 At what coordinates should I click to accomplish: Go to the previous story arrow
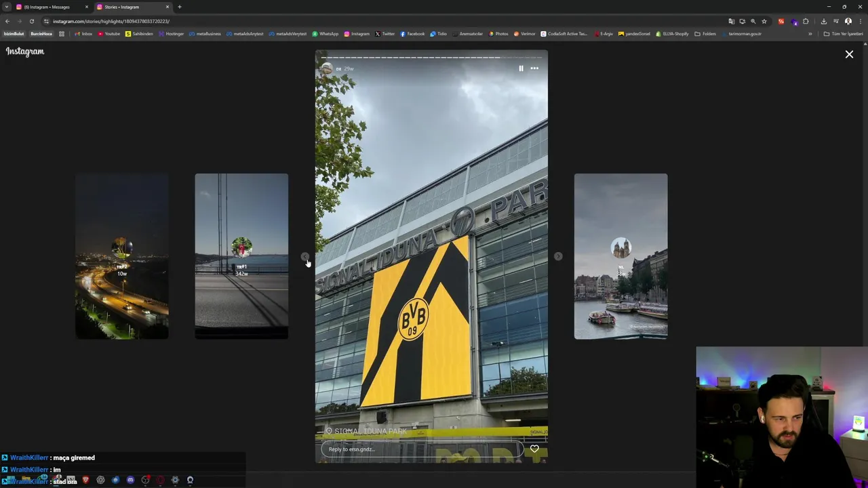pyautogui.click(x=305, y=256)
